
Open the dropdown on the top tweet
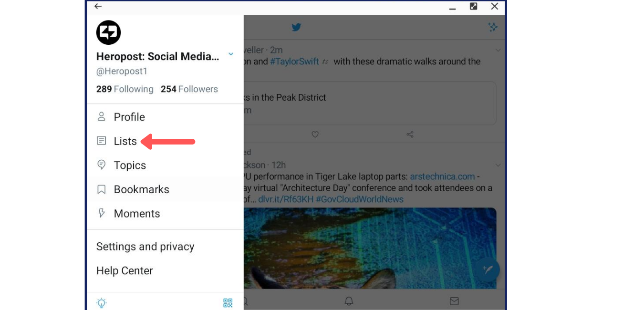[498, 50]
